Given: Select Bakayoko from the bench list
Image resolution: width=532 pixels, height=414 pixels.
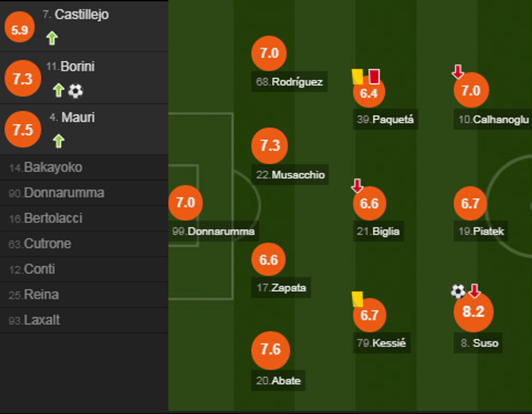Looking at the screenshot, I should point(53,167).
